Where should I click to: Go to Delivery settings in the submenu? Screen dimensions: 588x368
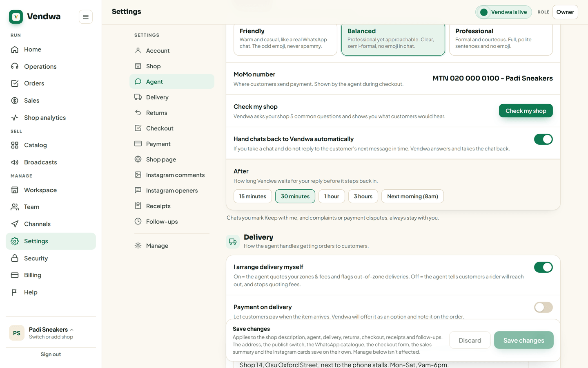pos(172,97)
